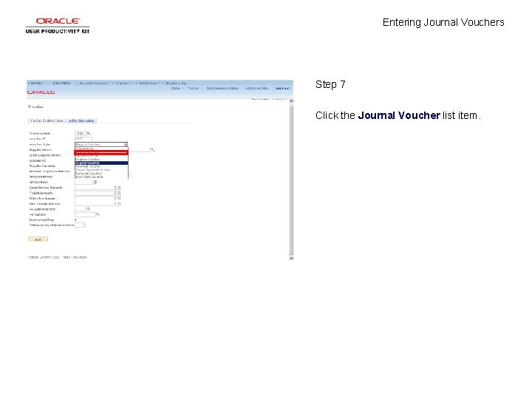Click the Freight Amount field
This screenshot has width=532, height=399.
98,193
